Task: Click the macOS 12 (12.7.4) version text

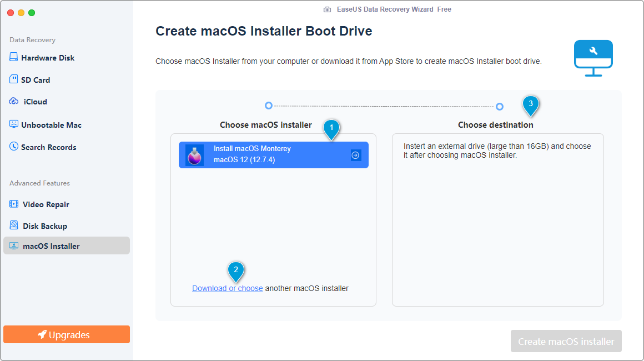Action: point(244,160)
